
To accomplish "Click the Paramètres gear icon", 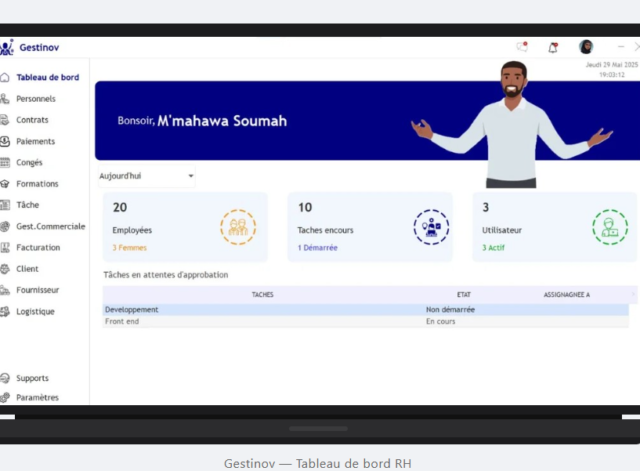I will (5, 397).
